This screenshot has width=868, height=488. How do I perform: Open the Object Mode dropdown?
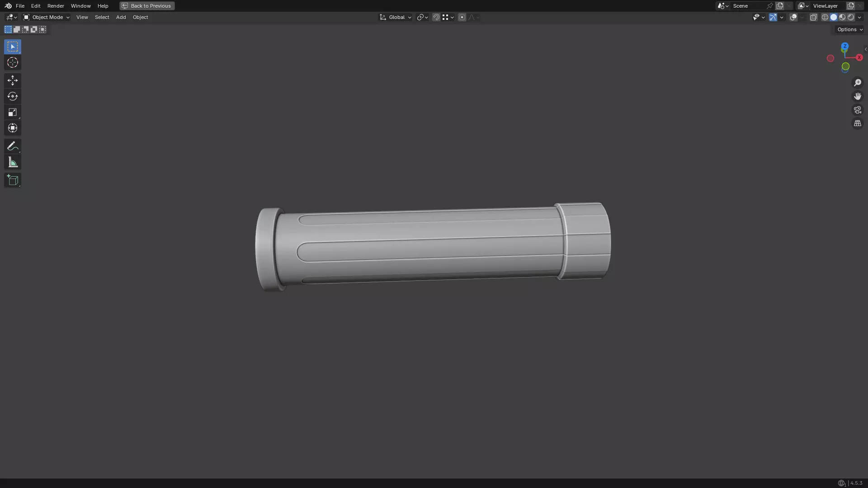point(46,17)
